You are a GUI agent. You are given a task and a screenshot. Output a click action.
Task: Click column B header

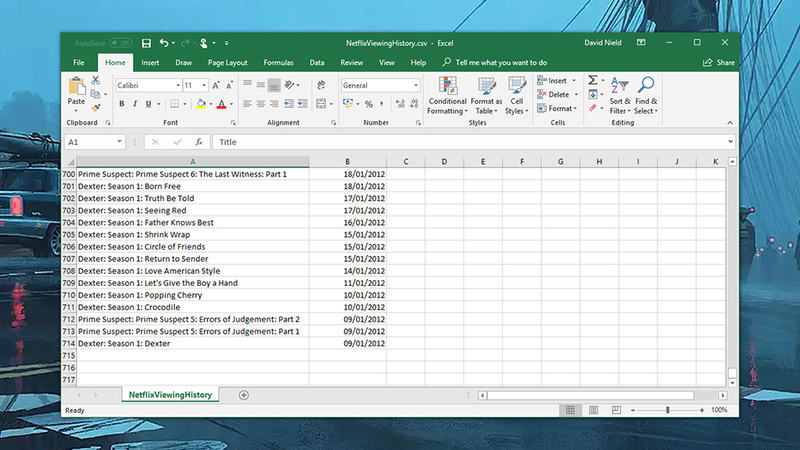tap(347, 162)
